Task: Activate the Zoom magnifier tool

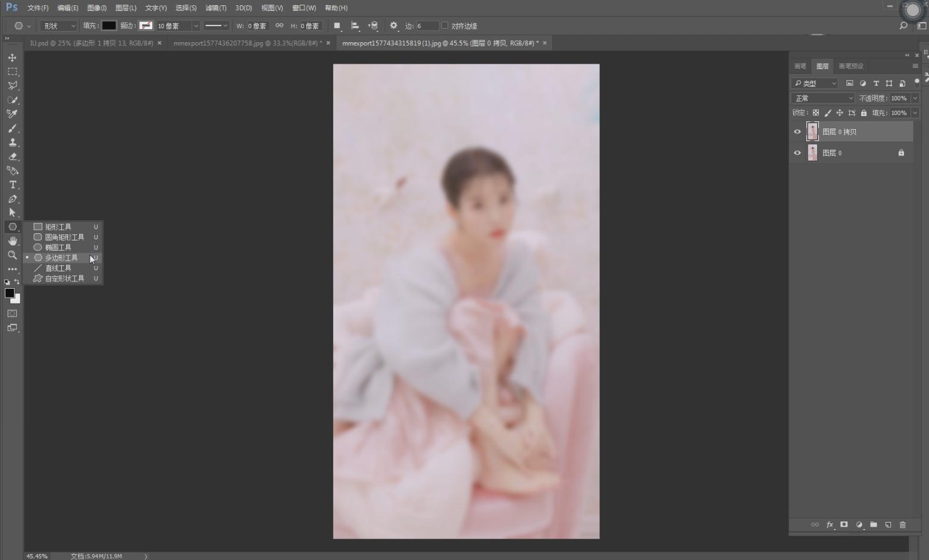Action: [x=12, y=255]
